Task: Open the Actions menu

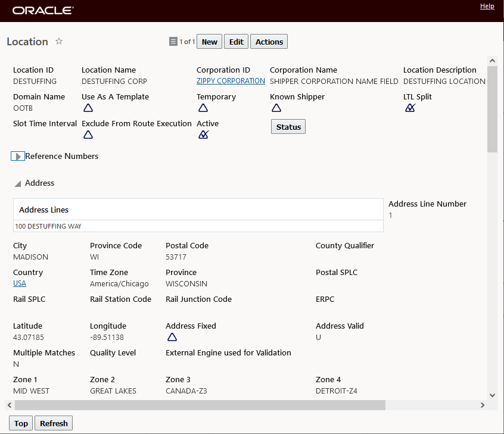Action: pos(269,42)
